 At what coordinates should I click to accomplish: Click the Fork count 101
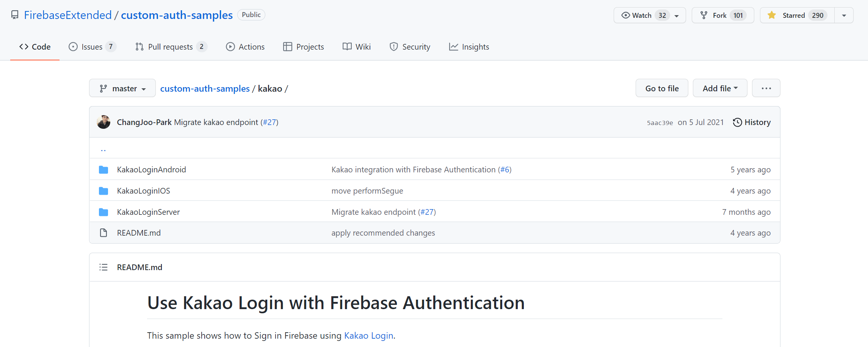pos(738,16)
